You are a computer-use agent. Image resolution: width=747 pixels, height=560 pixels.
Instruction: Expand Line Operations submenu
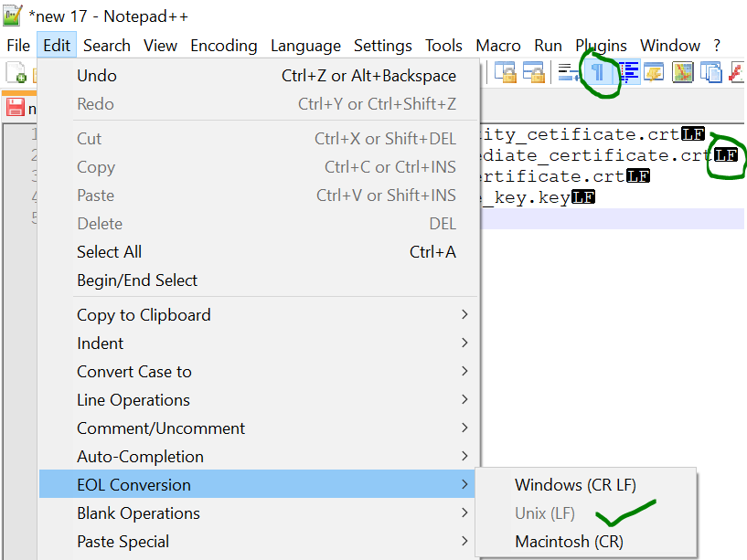(x=258, y=400)
